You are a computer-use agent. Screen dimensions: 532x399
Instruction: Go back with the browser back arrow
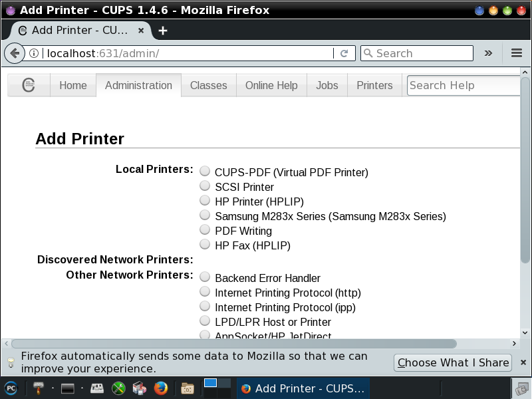coord(14,53)
